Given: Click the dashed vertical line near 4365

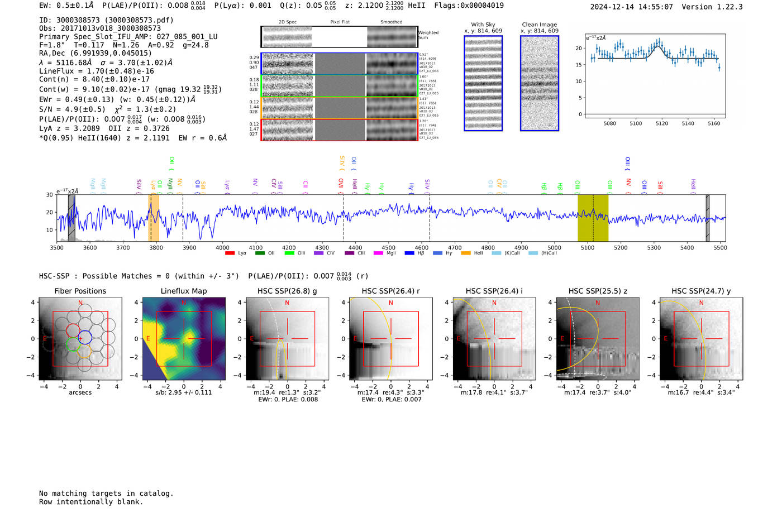Looking at the screenshot, I should (x=344, y=218).
